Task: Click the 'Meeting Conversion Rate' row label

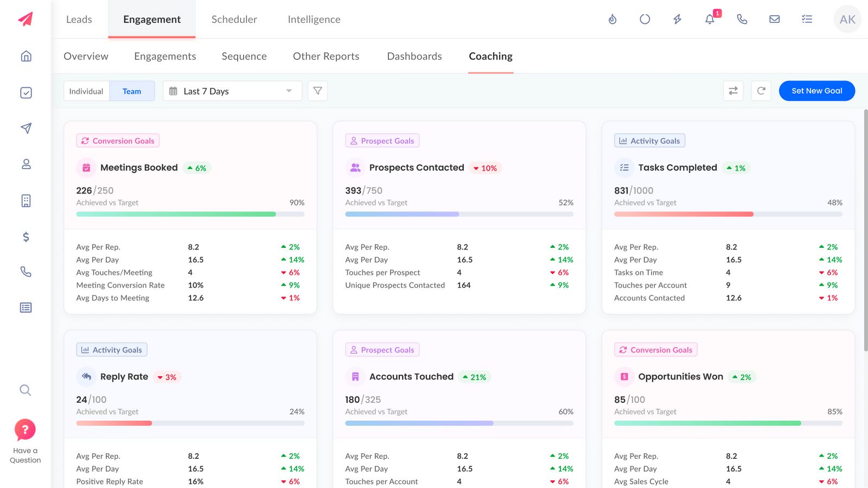Action: coord(120,285)
